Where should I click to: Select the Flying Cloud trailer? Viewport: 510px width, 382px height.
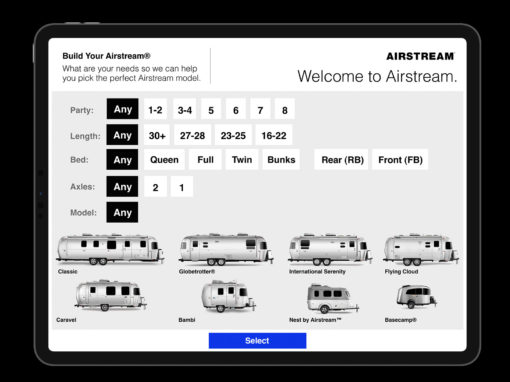(x=421, y=249)
